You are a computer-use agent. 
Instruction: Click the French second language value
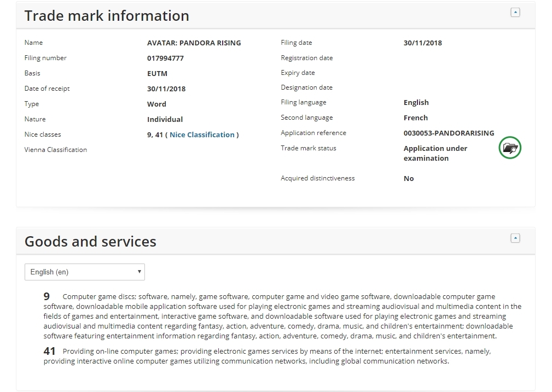(x=415, y=118)
